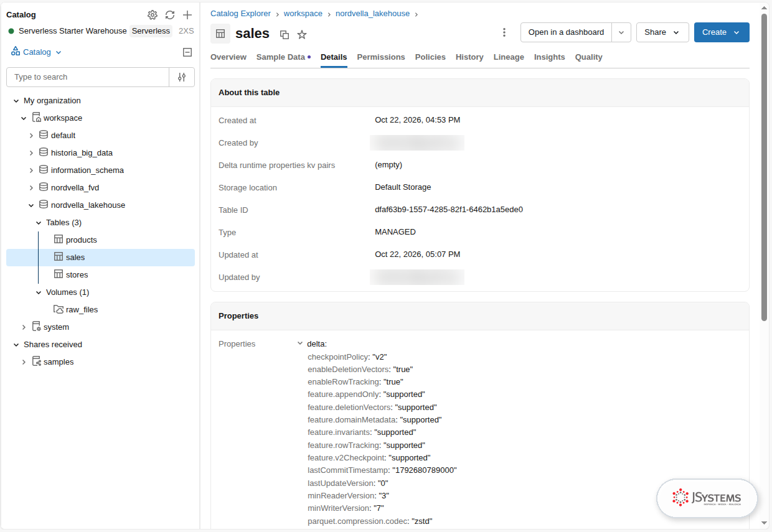Collapse the nordvella_lakehouse schema node
Screen dimensions: 772x532
coord(31,205)
